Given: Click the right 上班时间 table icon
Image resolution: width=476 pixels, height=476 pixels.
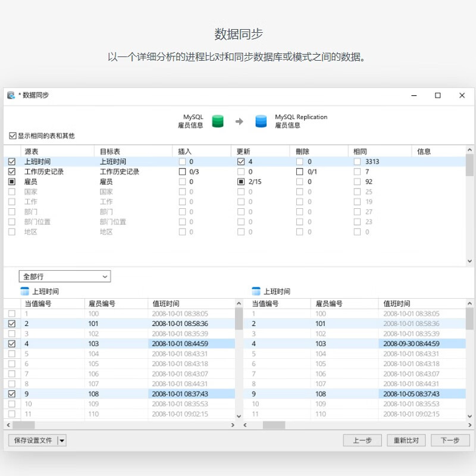Looking at the screenshot, I should click(x=256, y=292).
